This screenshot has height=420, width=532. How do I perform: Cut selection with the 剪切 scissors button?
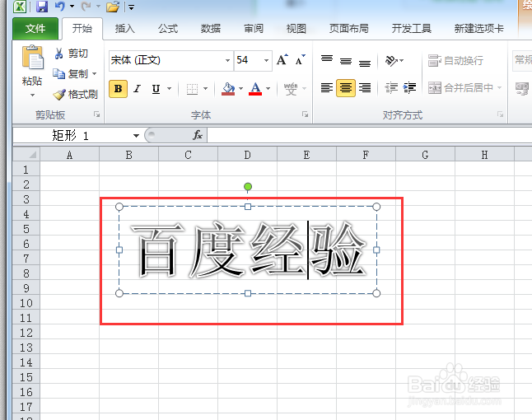tap(72, 54)
